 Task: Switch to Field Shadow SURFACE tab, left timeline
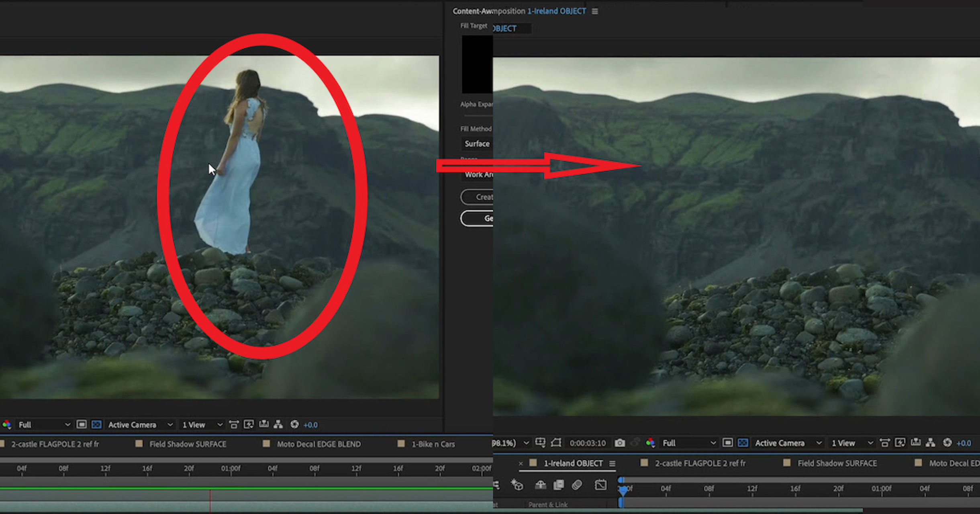click(x=188, y=444)
